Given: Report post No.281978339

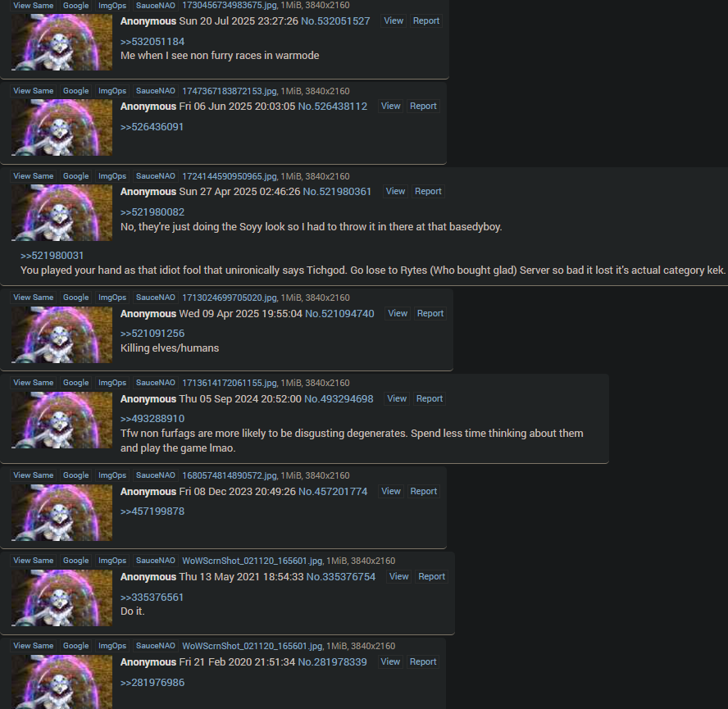Looking at the screenshot, I should pos(422,662).
